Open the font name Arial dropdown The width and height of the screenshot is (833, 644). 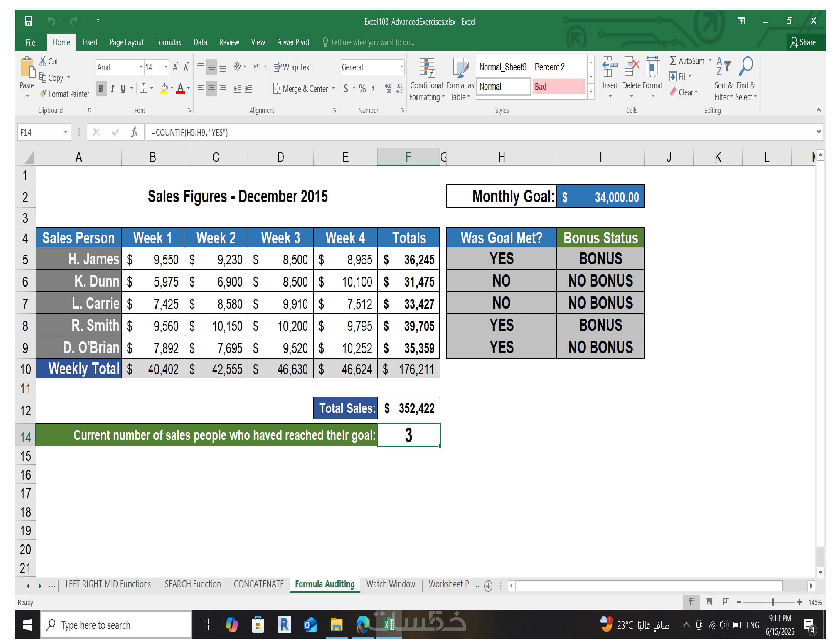(x=140, y=67)
